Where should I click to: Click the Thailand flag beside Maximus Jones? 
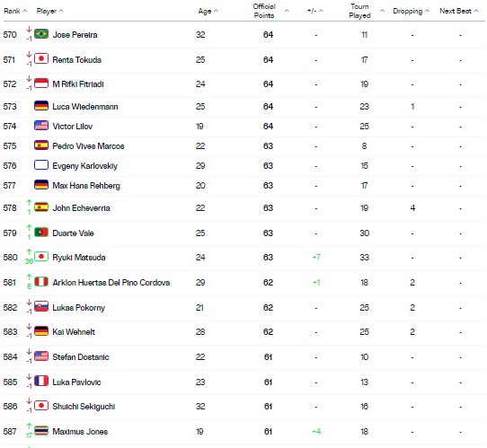(41, 431)
